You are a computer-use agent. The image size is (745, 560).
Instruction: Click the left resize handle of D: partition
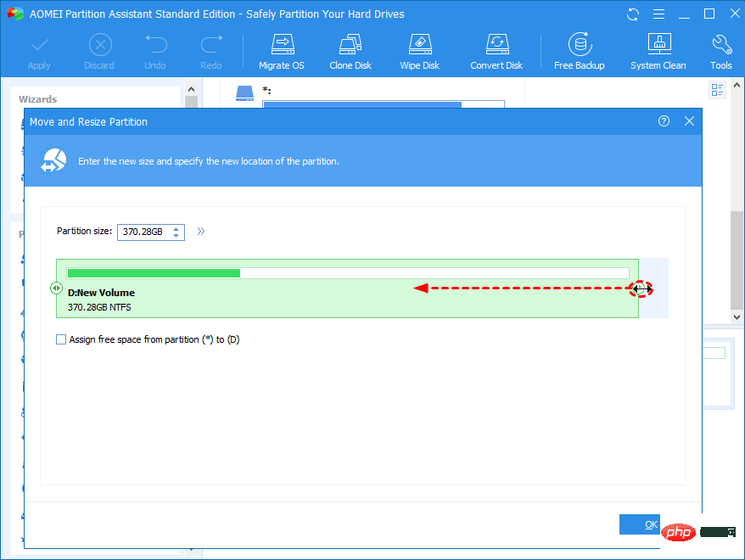(x=56, y=288)
